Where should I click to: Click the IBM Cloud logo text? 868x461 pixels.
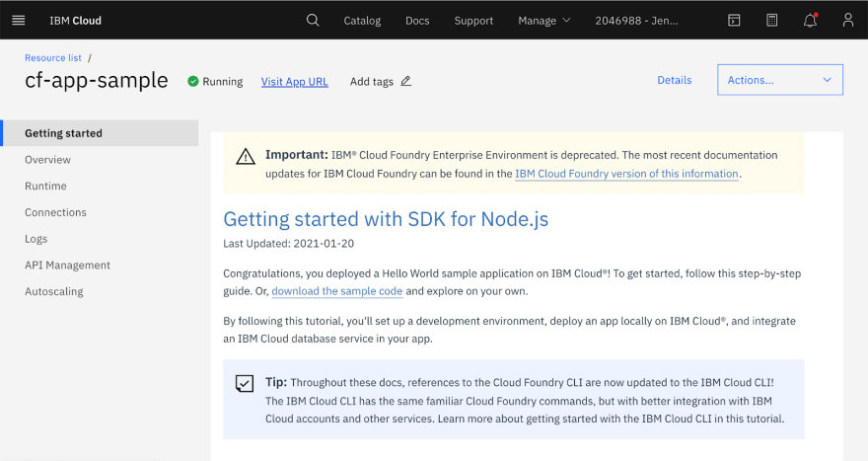[75, 21]
